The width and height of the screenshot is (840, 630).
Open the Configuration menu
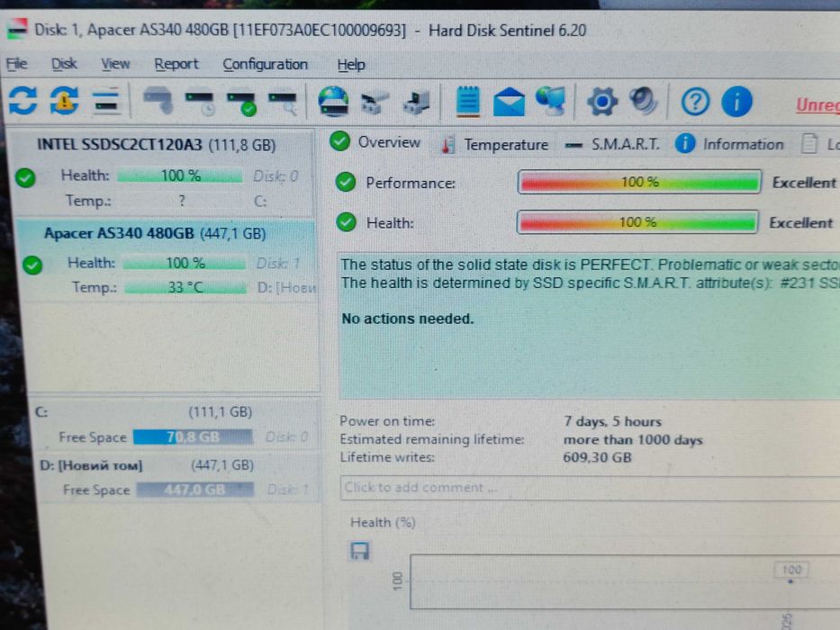click(x=266, y=64)
